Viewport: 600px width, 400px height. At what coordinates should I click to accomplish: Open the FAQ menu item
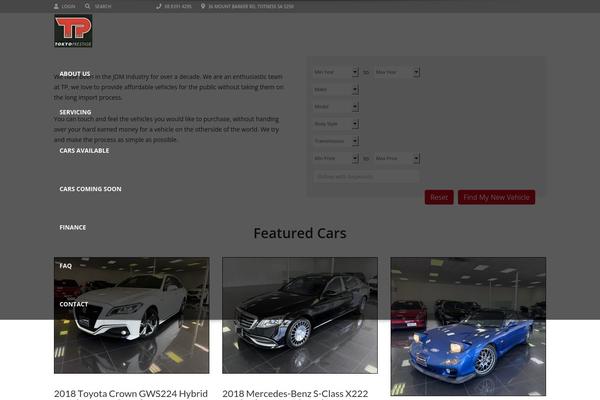tap(65, 266)
